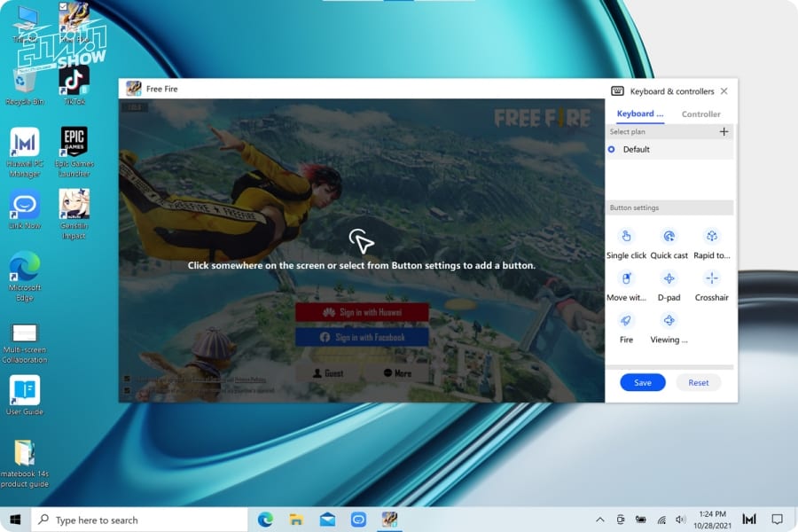Open Mail from the taskbar
Viewport: 798px width, 532px height.
[327, 520]
